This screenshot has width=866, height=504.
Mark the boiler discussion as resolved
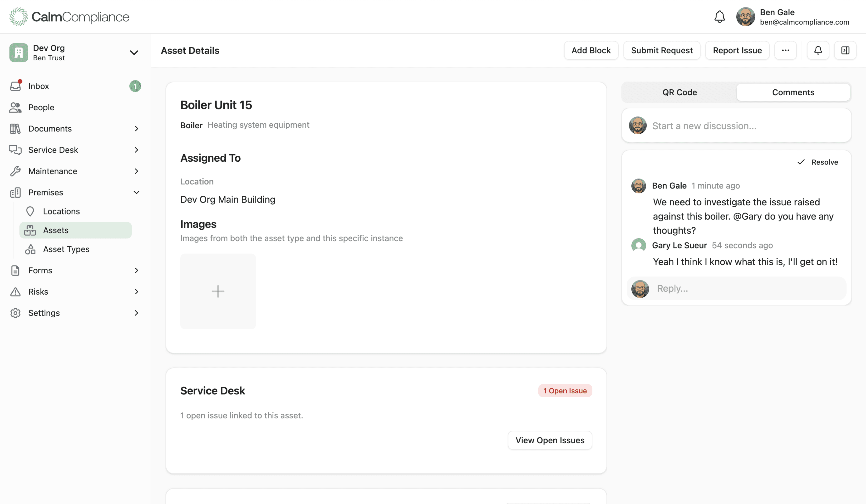(818, 162)
